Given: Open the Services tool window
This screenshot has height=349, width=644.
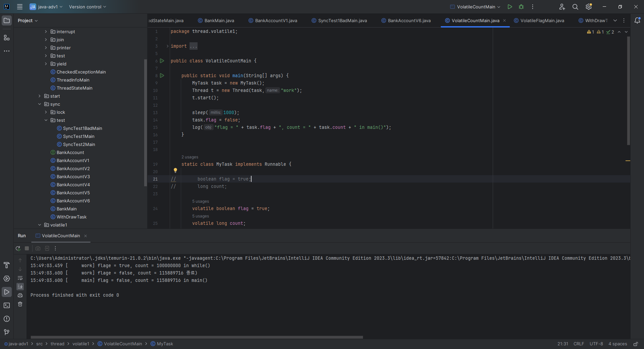Looking at the screenshot, I should click(7, 279).
